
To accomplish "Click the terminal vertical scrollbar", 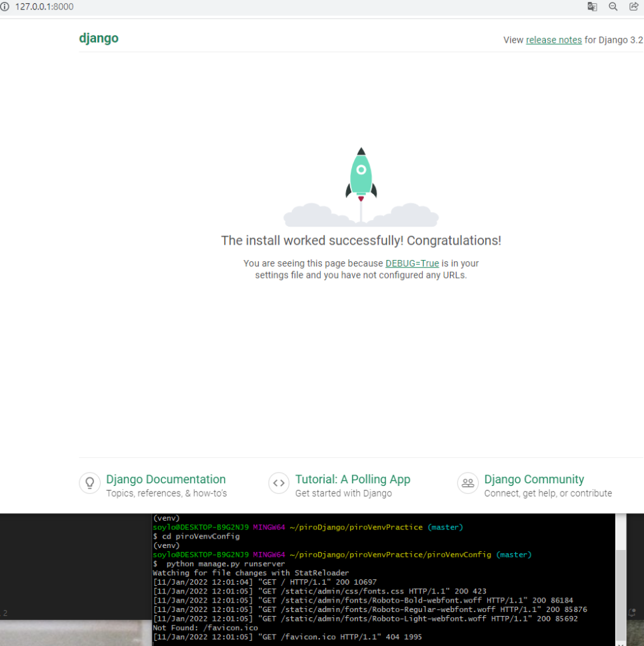I will click(x=621, y=577).
